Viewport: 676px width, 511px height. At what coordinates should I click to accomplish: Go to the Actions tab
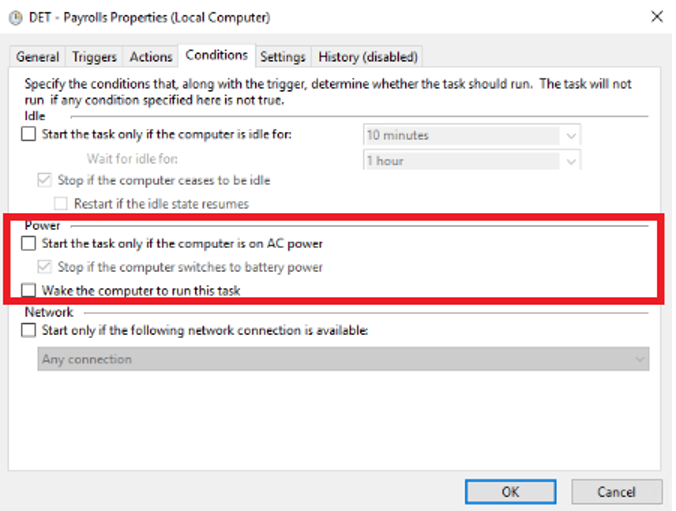[x=151, y=57]
